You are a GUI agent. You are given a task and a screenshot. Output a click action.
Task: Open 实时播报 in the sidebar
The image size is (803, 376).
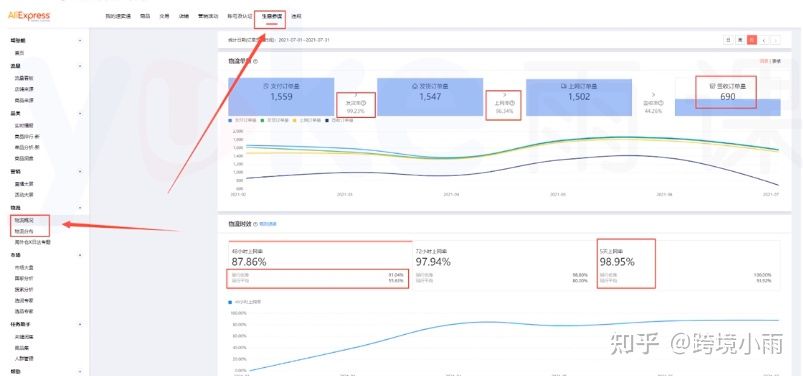(x=24, y=125)
